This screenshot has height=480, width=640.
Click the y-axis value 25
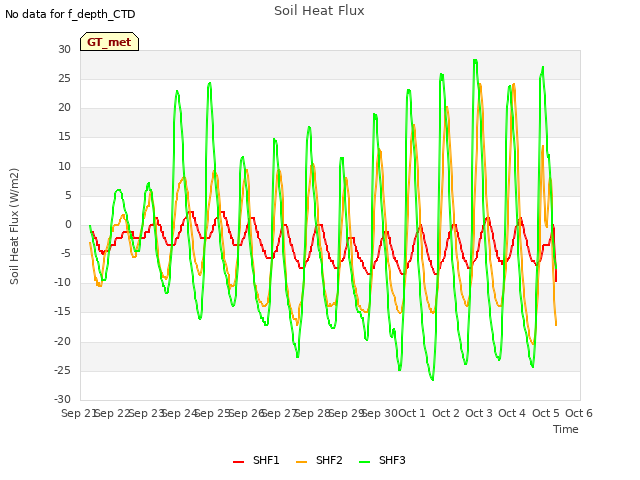click(64, 78)
